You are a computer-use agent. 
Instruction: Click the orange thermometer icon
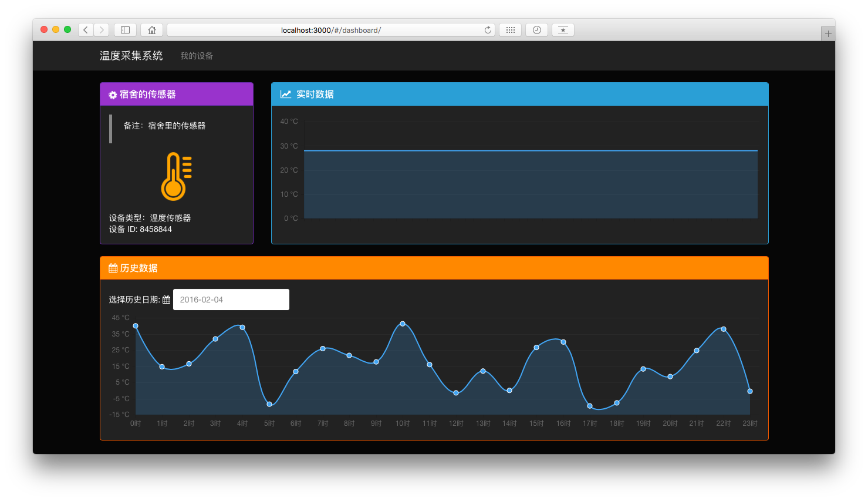point(176,176)
